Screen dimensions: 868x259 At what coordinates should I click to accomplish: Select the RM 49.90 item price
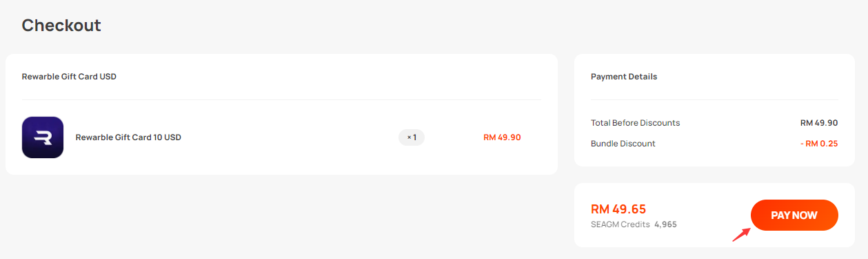click(x=502, y=137)
